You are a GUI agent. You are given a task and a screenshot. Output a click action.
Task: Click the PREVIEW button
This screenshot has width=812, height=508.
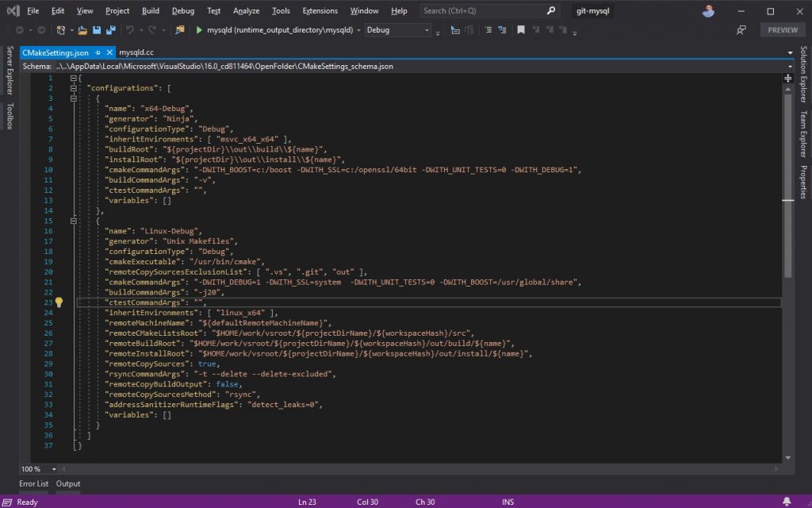783,30
